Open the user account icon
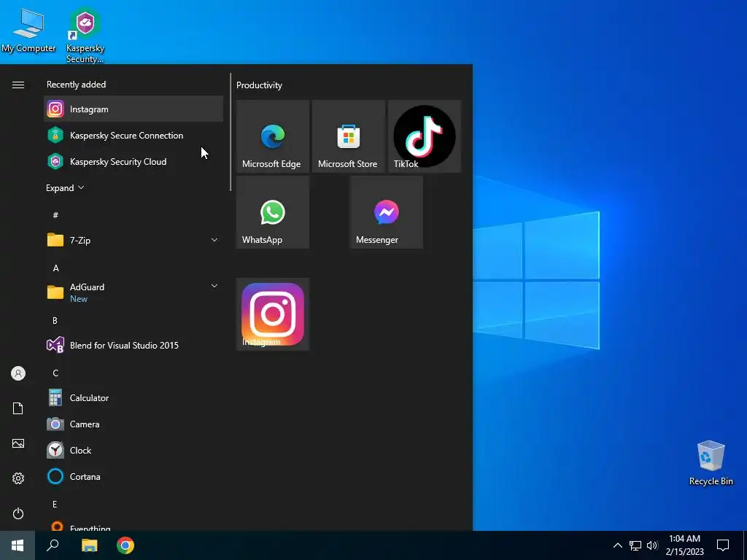 click(x=18, y=373)
